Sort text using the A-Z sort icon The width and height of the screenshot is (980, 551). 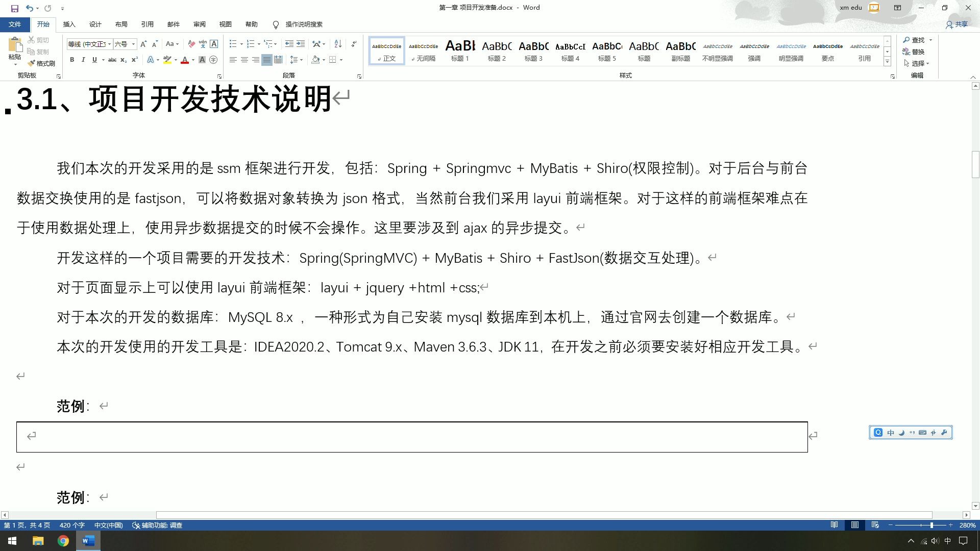337,44
